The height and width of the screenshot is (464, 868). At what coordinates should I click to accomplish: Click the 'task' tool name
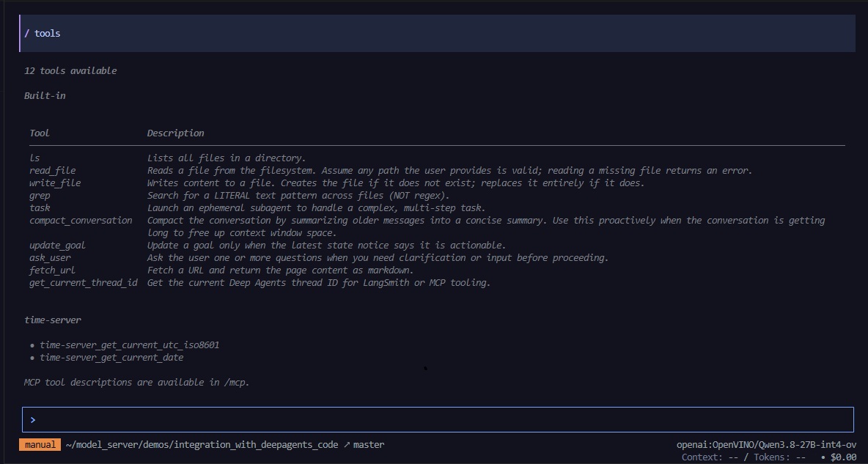point(40,208)
